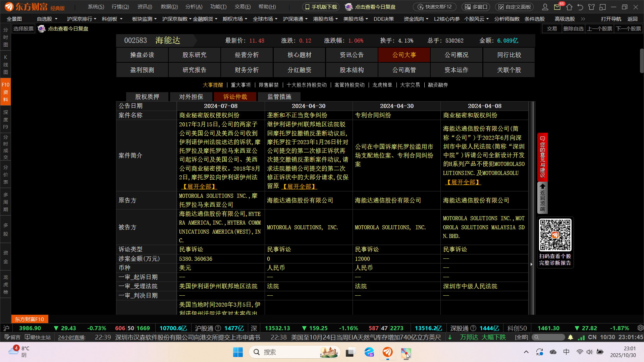Expand the 资金流向 dropdown arrow

coord(427,19)
